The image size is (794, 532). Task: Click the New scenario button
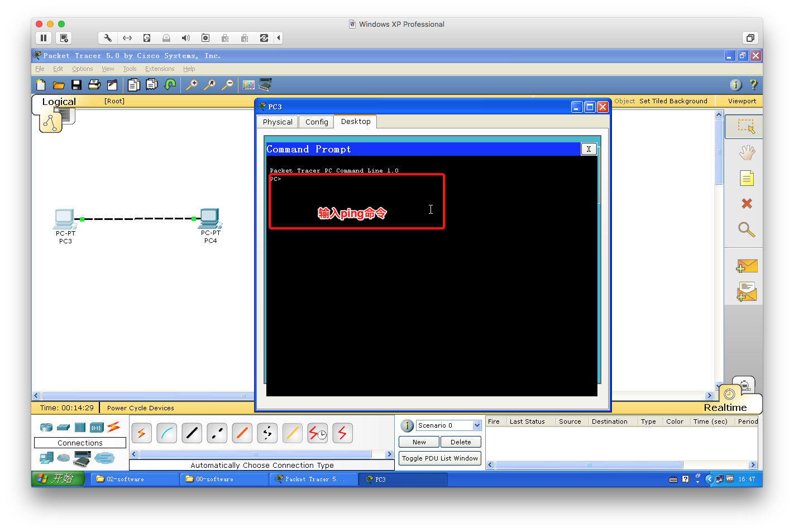419,442
